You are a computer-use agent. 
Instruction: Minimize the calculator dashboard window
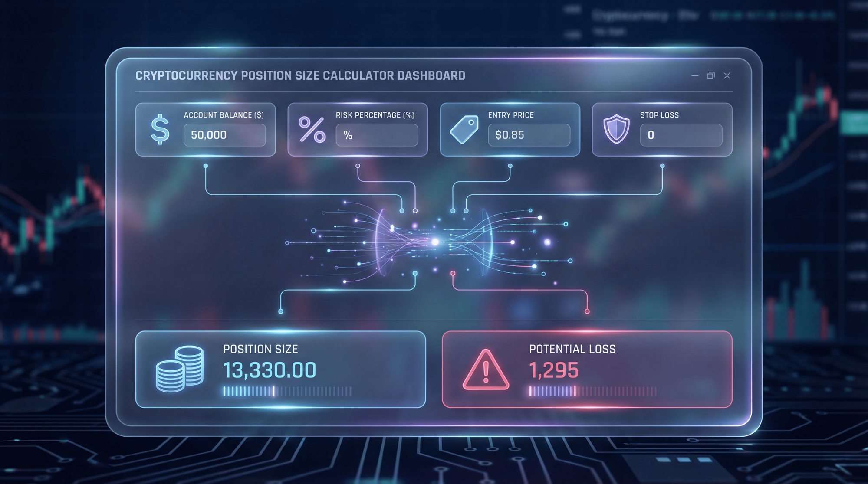click(x=695, y=76)
